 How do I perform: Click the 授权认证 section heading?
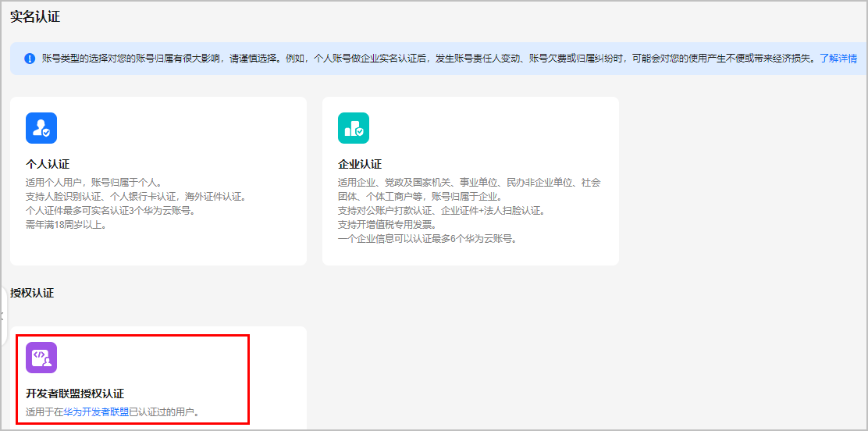click(x=32, y=294)
